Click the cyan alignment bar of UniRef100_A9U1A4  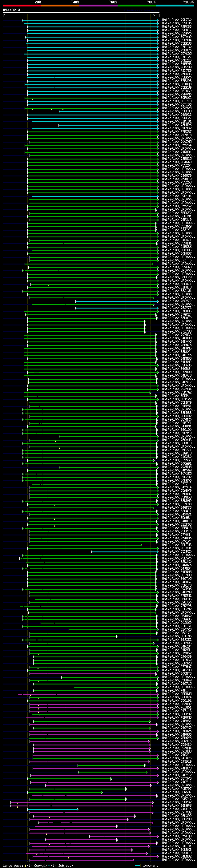pos(95,196)
